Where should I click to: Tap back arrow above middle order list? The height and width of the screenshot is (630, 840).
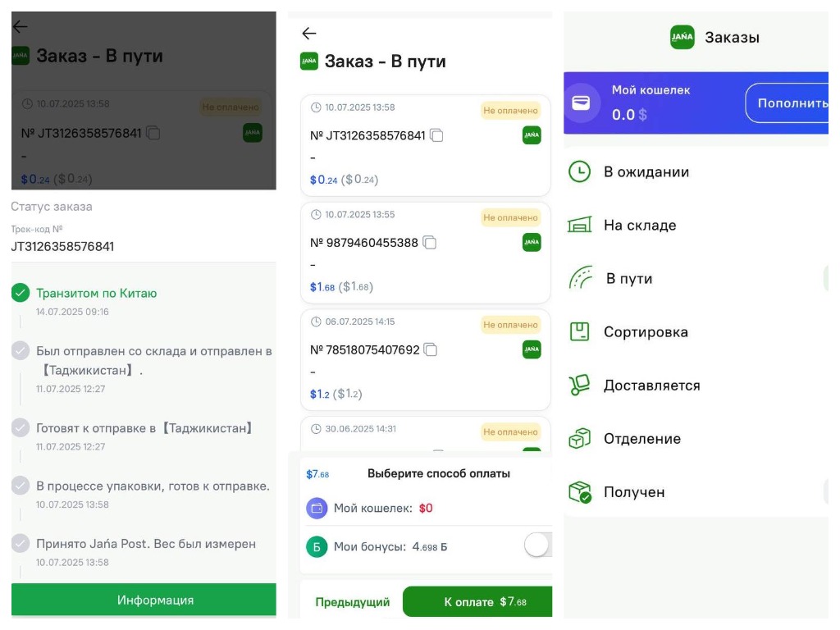pos(308,34)
